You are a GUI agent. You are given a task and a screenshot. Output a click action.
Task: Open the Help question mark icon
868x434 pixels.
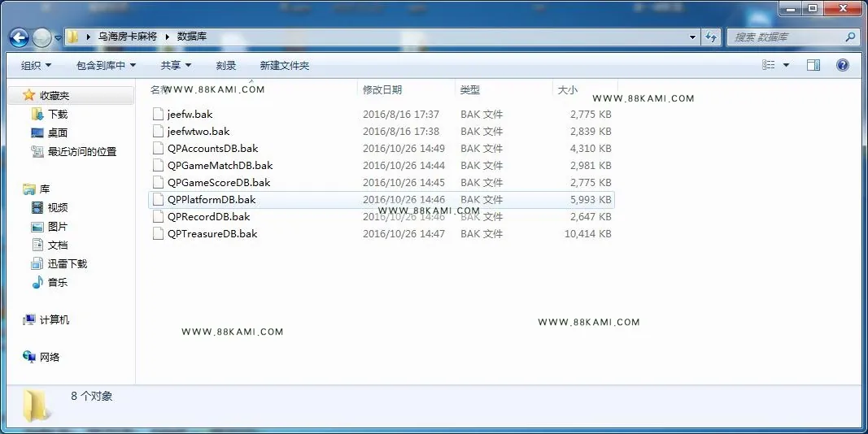click(x=843, y=65)
